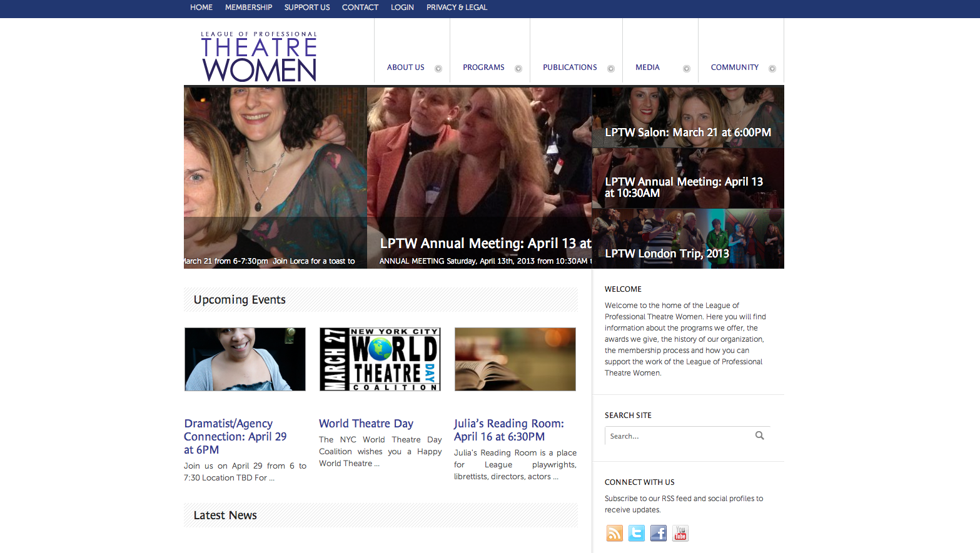This screenshot has height=553, width=980.
Task: Expand the Community menu arrow
Action: (772, 69)
